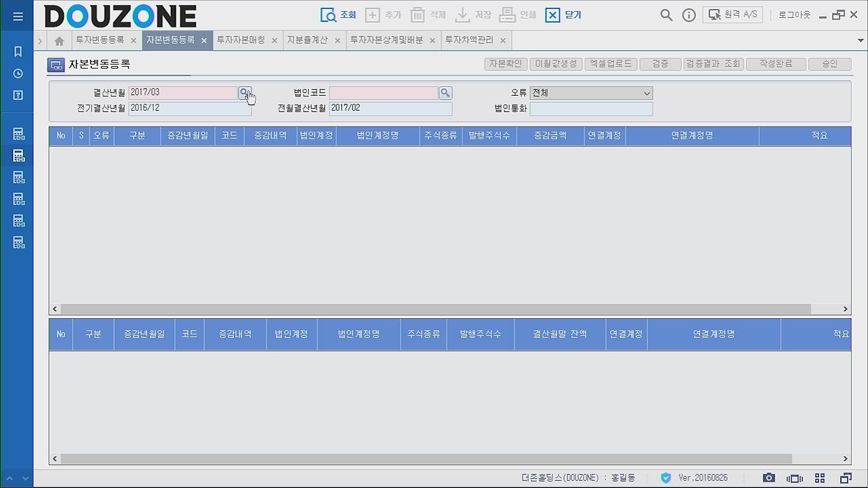This screenshot has width=868, height=488.
Task: Click the 승인 button
Action: [830, 64]
